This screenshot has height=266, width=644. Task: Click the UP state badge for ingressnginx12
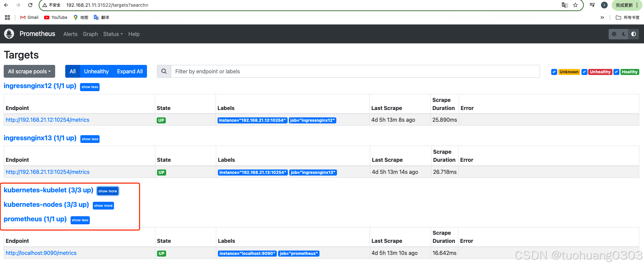tap(161, 120)
